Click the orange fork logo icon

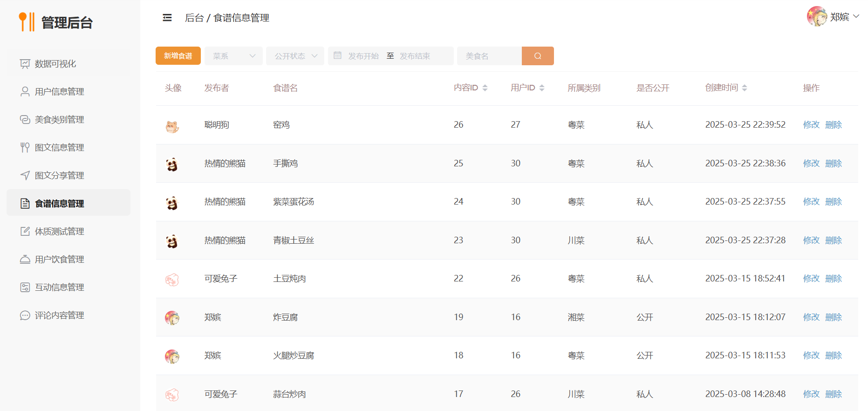coord(27,22)
